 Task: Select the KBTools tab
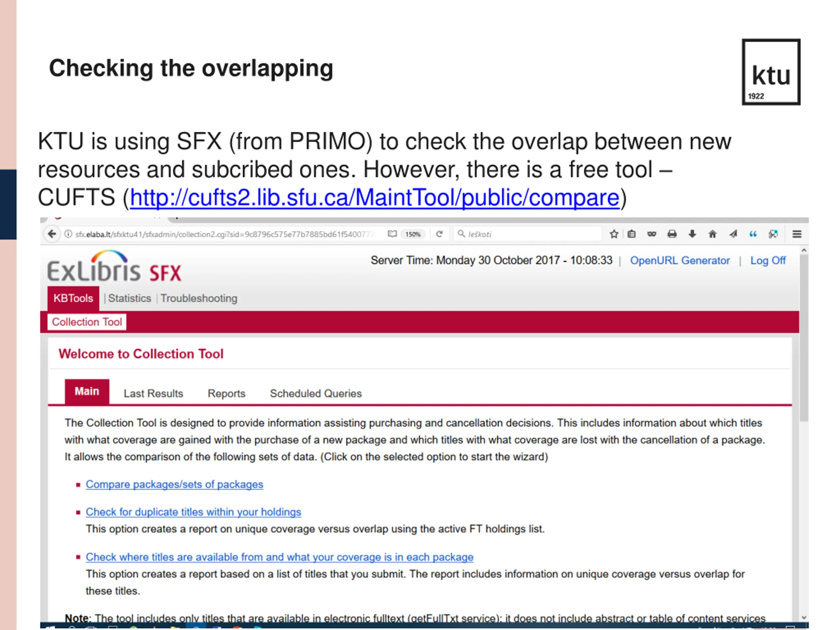coord(73,298)
